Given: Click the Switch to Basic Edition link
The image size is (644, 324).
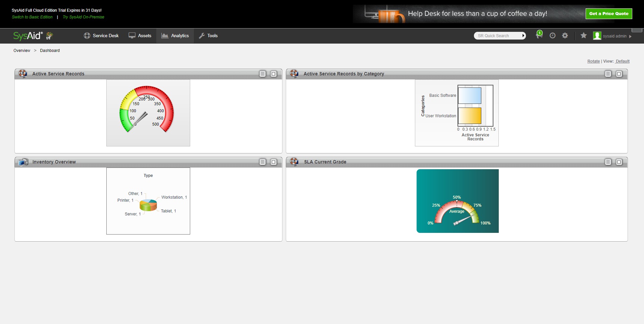Looking at the screenshot, I should [x=32, y=17].
